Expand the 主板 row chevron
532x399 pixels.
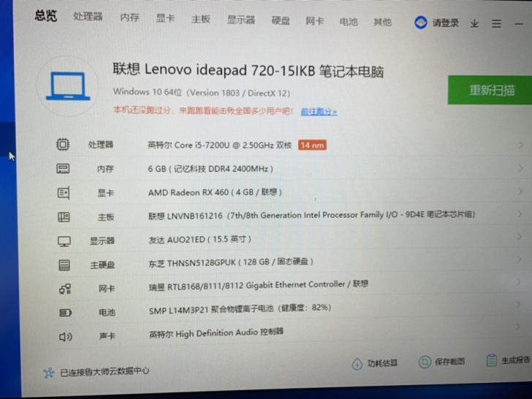pos(520,213)
